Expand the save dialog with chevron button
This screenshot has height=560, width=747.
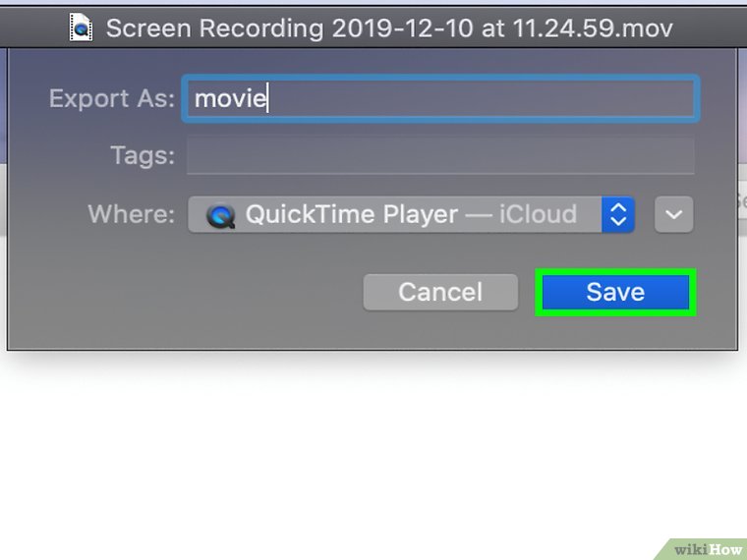pyautogui.click(x=674, y=215)
